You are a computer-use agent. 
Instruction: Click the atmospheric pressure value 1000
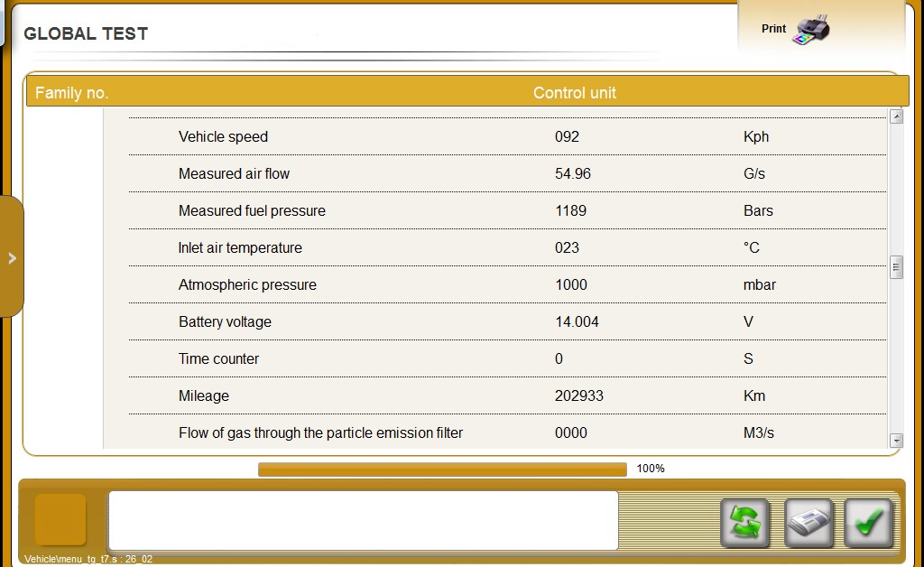click(x=571, y=285)
